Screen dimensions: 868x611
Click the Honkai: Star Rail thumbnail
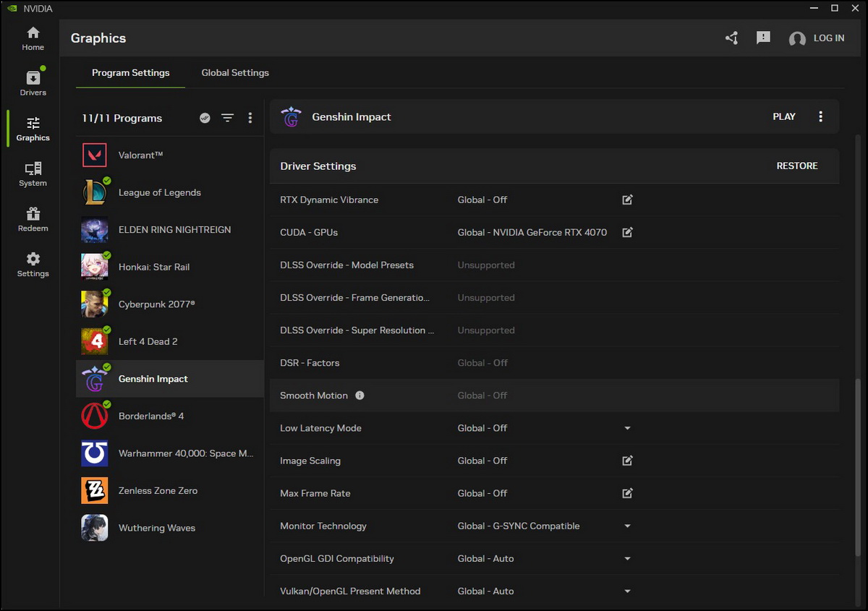[95, 267]
